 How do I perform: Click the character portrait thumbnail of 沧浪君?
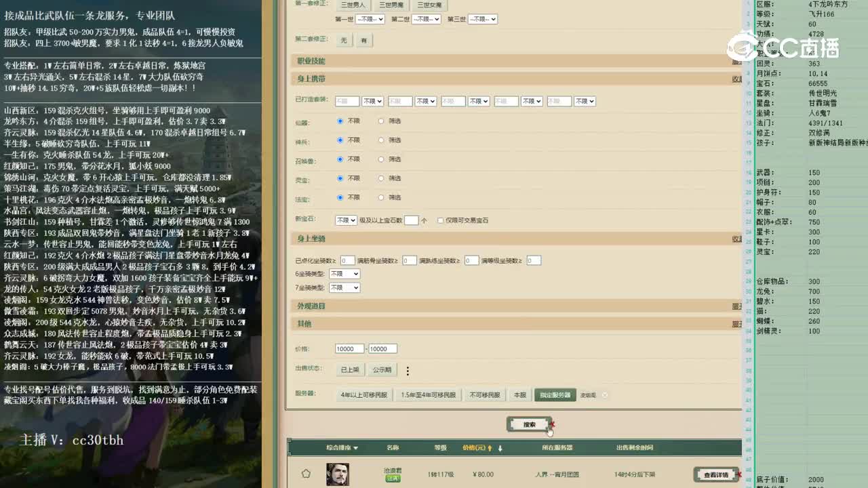[338, 474]
